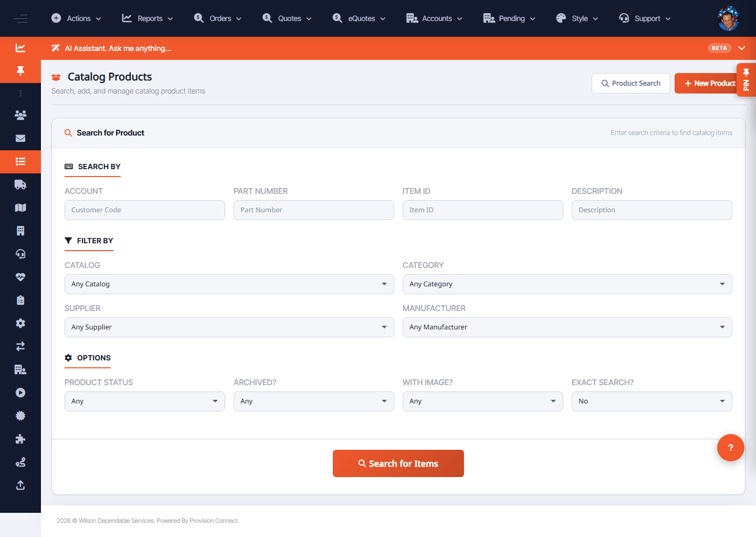The image size is (756, 537).
Task: Click the AI Assistant ask-anything field
Action: click(x=118, y=48)
